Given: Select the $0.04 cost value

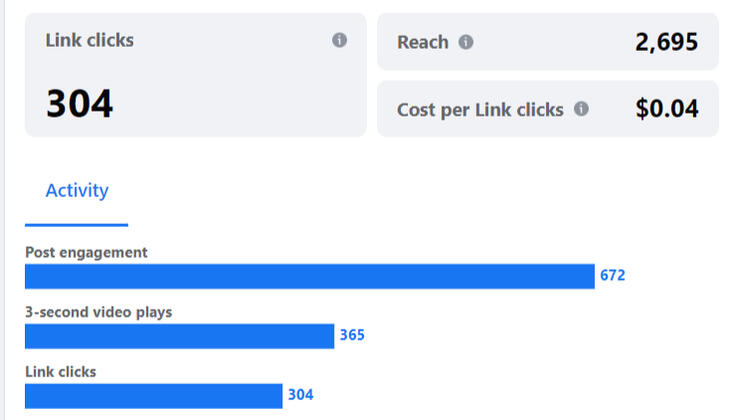Looking at the screenshot, I should point(666,109).
